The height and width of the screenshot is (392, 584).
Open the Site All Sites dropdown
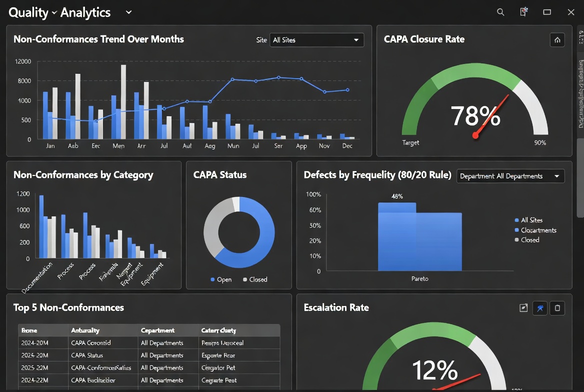coord(316,40)
